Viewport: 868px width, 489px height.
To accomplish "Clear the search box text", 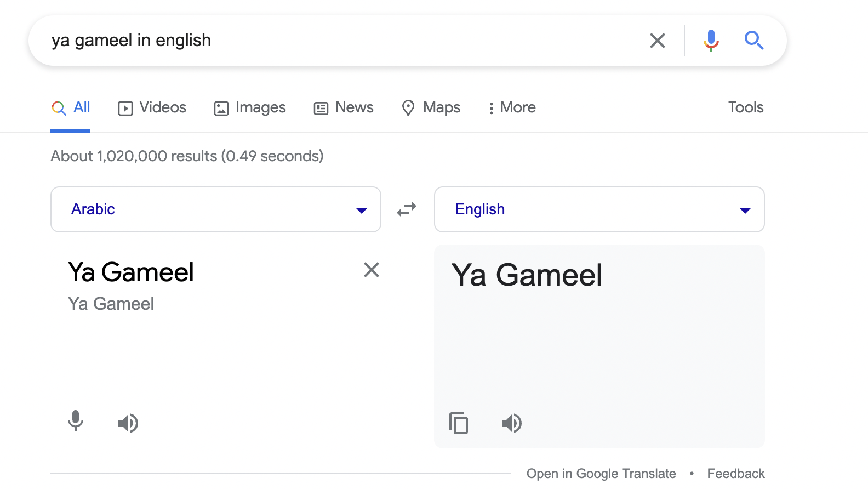I will [x=657, y=41].
